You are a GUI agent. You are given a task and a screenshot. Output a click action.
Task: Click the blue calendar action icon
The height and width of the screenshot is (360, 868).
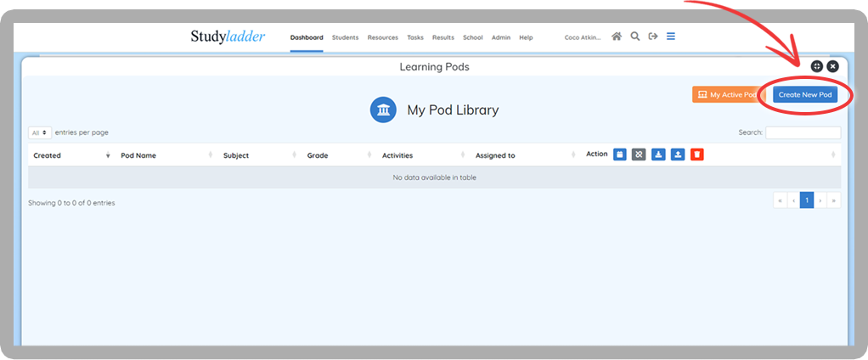[x=620, y=155]
